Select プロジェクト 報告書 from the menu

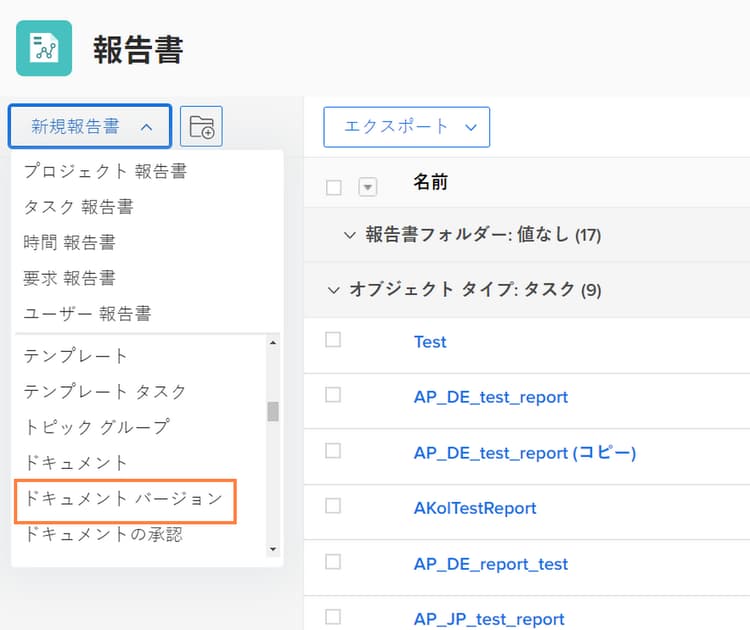point(105,171)
